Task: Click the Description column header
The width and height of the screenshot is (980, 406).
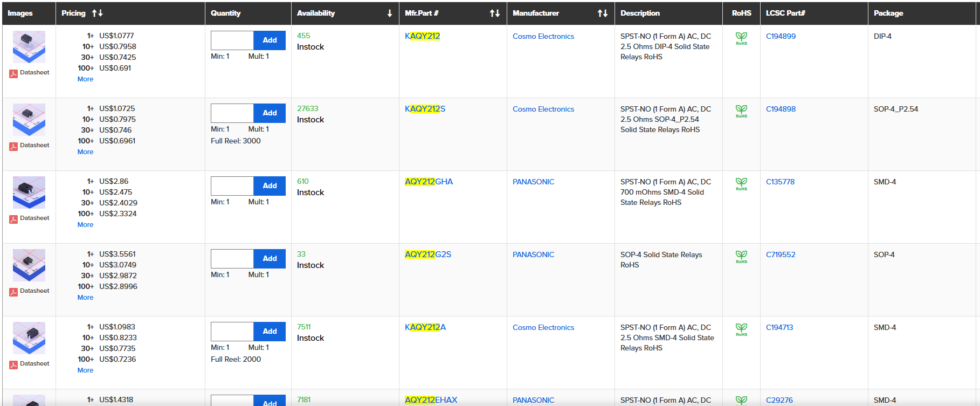Action: 640,13
